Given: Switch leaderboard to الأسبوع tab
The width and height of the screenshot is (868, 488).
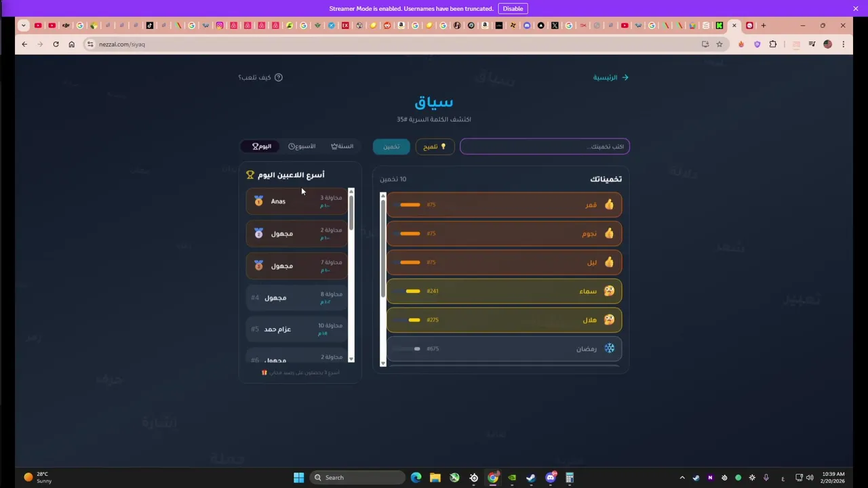Looking at the screenshot, I should [302, 146].
